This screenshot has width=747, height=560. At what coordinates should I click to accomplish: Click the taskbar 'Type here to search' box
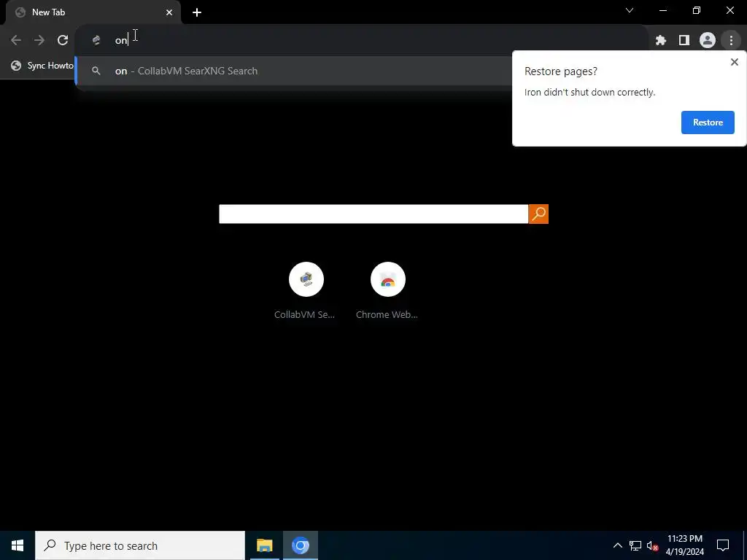tap(140, 545)
